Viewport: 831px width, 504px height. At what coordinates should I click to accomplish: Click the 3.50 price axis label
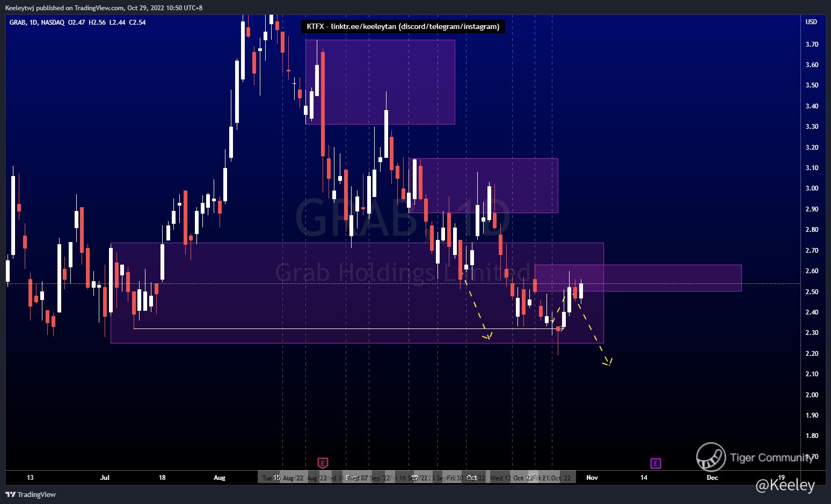click(812, 85)
